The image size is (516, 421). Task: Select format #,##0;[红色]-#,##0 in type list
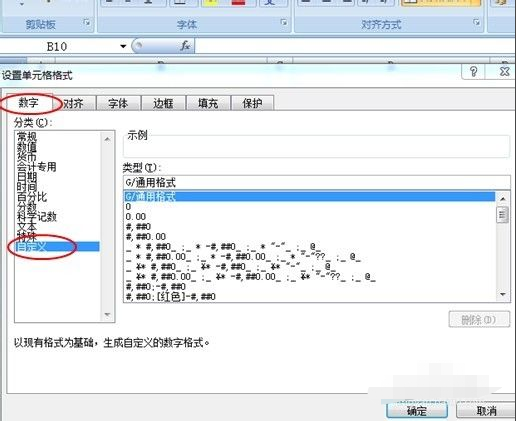[309, 296]
